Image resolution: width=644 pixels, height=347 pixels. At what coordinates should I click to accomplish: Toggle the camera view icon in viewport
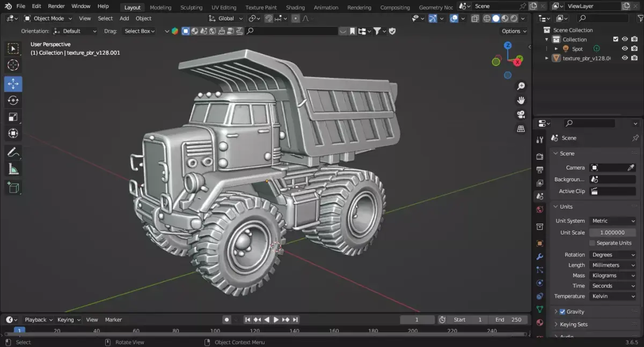click(x=521, y=115)
